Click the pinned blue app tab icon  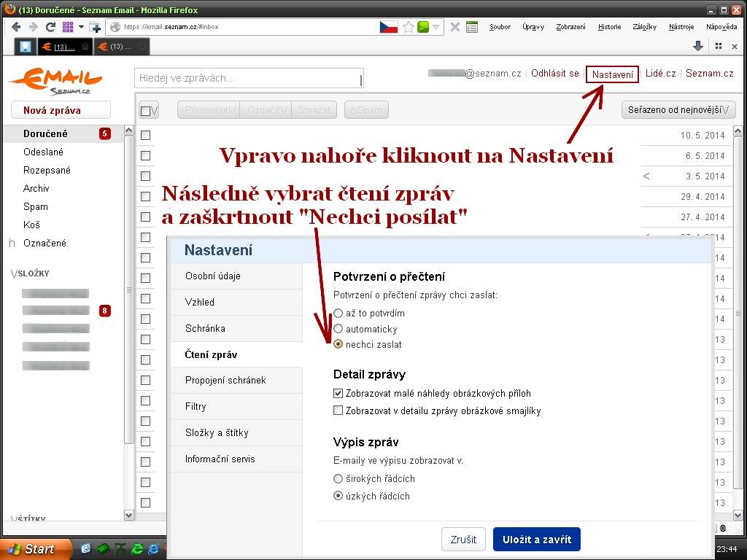click(x=26, y=46)
